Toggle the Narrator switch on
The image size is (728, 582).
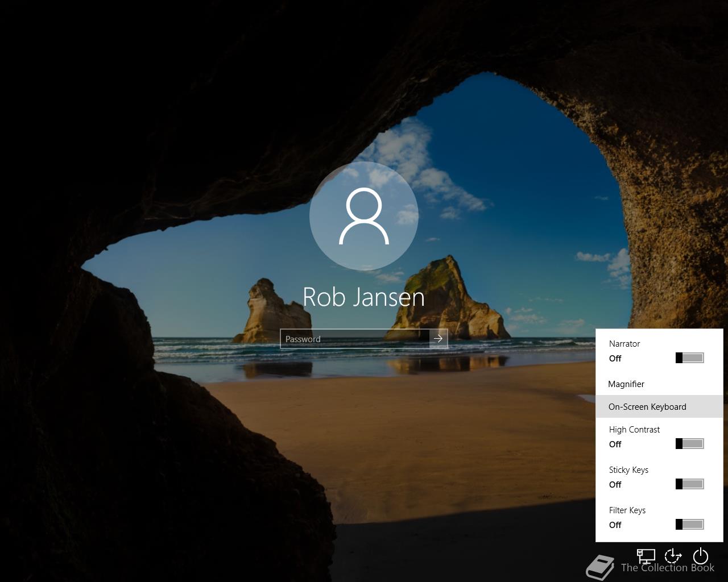690,357
